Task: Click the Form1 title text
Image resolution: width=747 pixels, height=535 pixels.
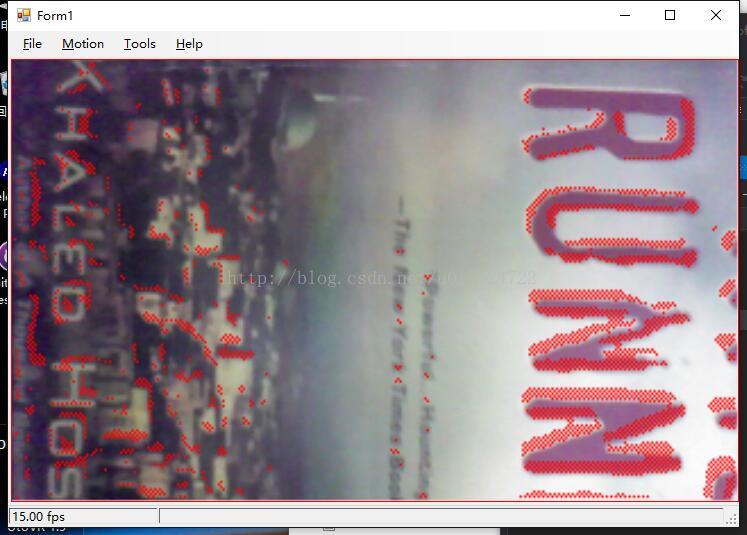Action: [x=55, y=16]
